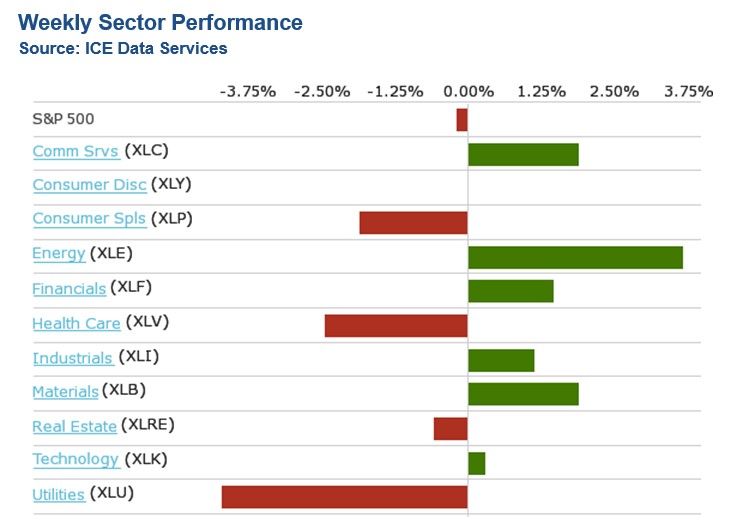This screenshot has height=530, width=737.
Task: Select the small red S&P 500 bar
Action: pos(462,120)
